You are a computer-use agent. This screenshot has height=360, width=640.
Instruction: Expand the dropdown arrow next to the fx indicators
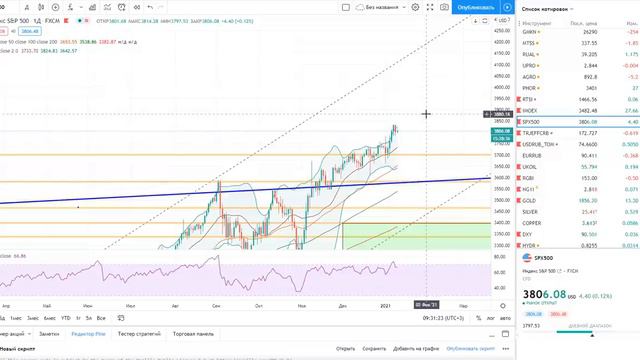point(81,7)
